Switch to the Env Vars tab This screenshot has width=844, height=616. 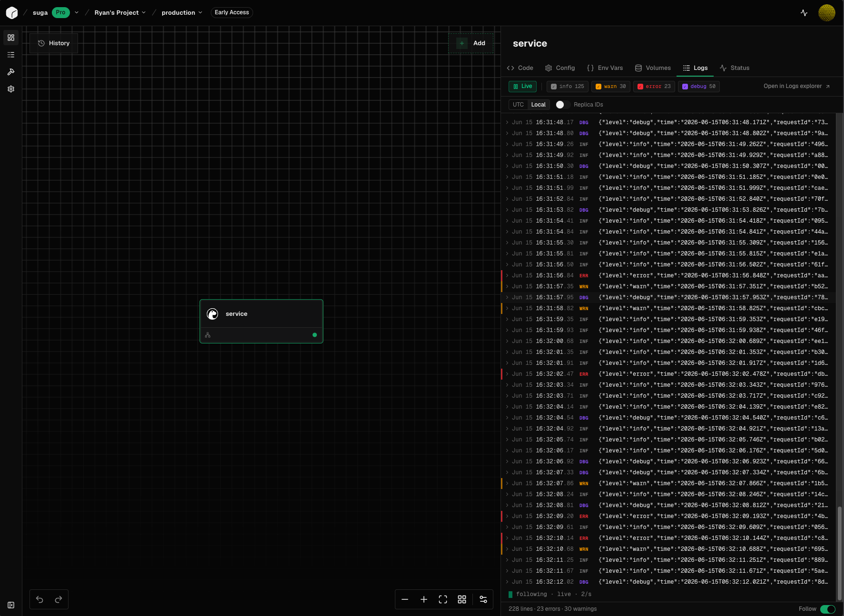[x=605, y=68]
